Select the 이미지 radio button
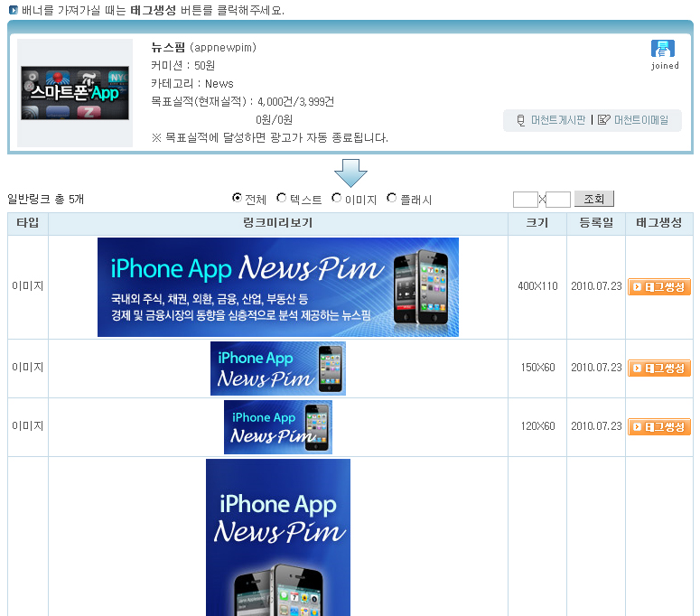The height and width of the screenshot is (616, 700). pos(336,197)
